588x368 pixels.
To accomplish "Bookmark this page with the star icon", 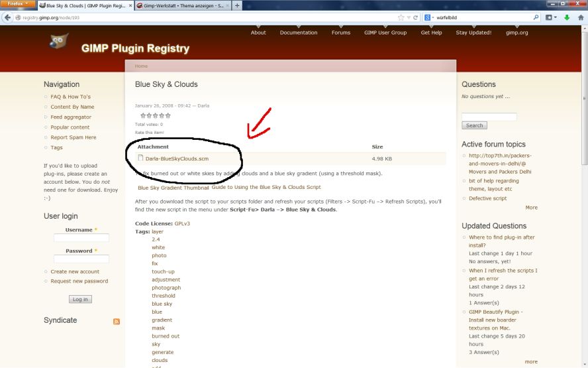I will pos(401,17).
